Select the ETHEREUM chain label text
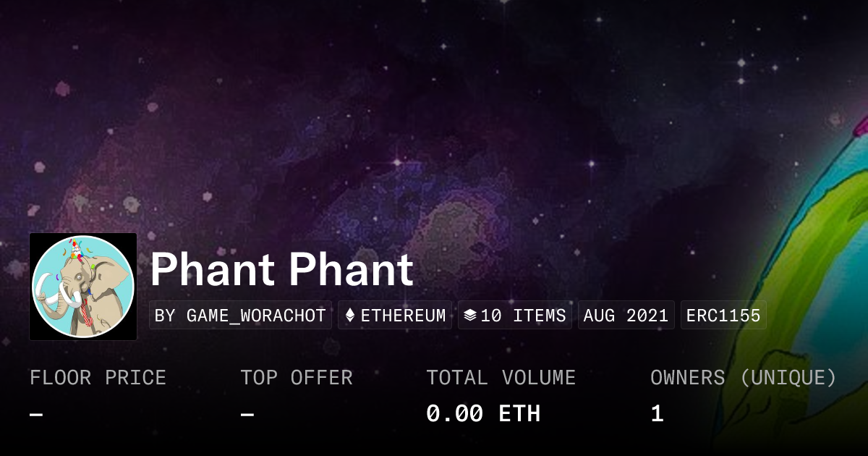Viewport: 868px width, 456px height. point(403,316)
